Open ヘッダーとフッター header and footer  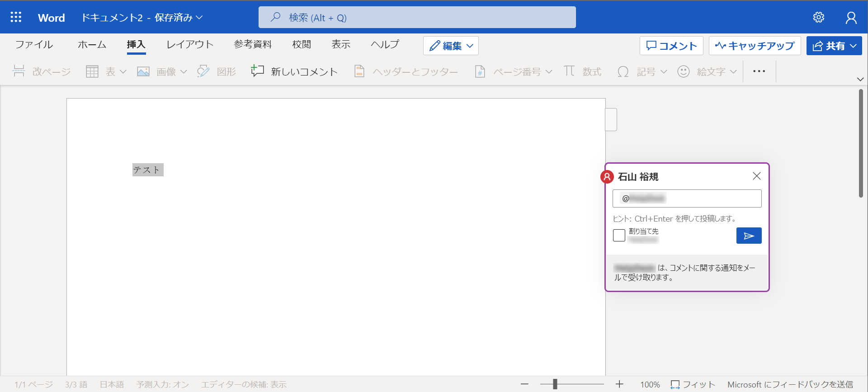point(406,71)
